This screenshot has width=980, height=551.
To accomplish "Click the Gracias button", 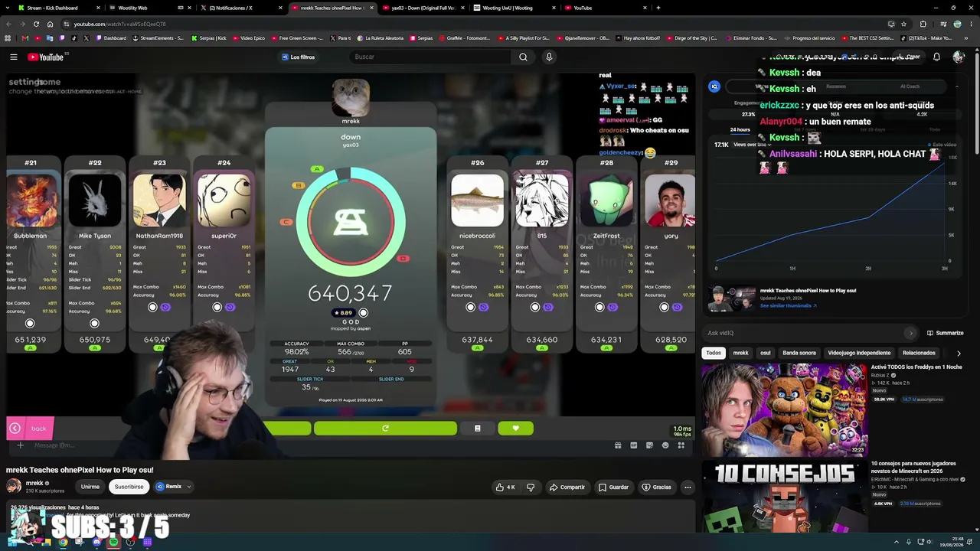I will pyautogui.click(x=657, y=487).
